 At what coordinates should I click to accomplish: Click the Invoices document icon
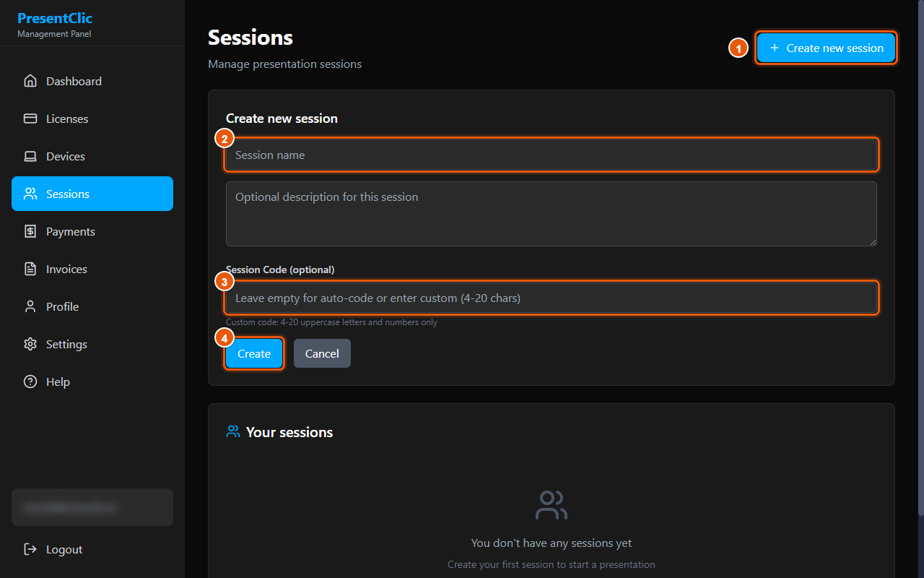coord(30,269)
